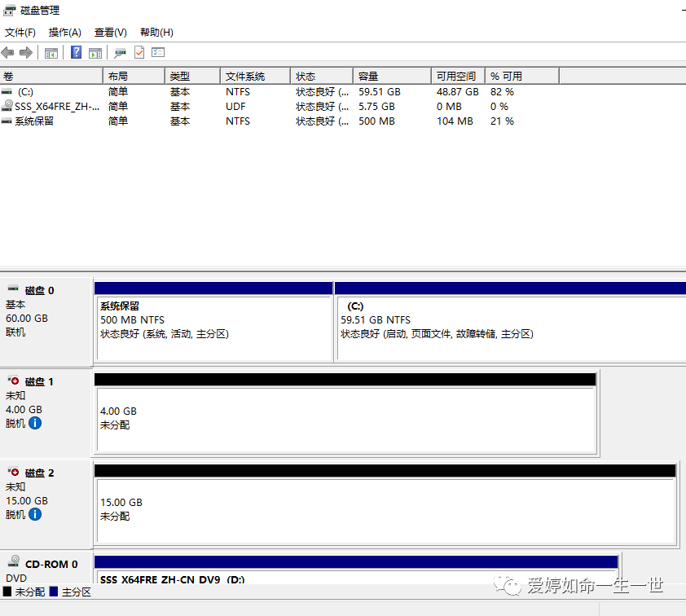Open the 文件(F) menu
The height and width of the screenshot is (616, 686).
click(20, 33)
